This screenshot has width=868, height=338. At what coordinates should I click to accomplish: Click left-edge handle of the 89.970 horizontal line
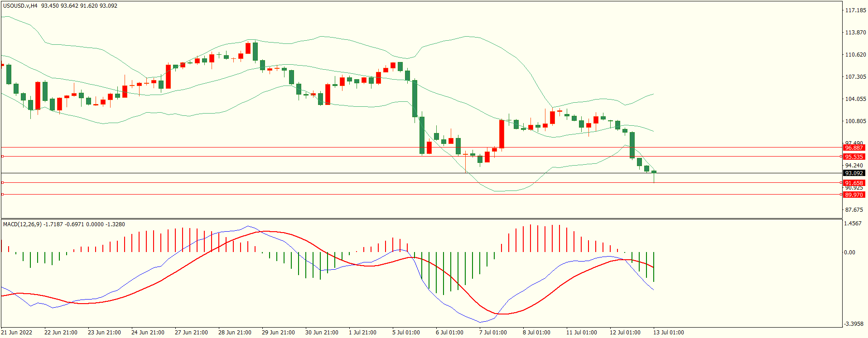pos(3,195)
